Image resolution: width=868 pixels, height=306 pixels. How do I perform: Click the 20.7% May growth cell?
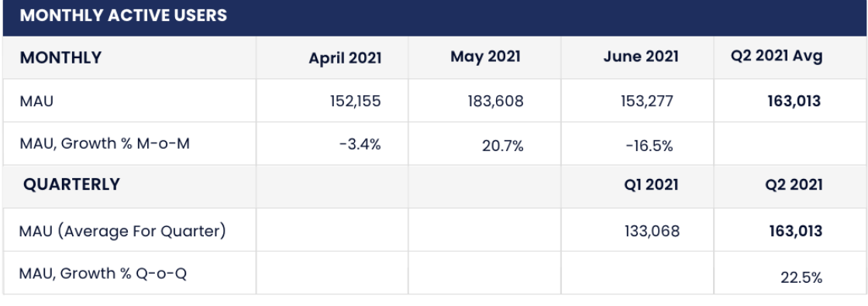click(502, 146)
